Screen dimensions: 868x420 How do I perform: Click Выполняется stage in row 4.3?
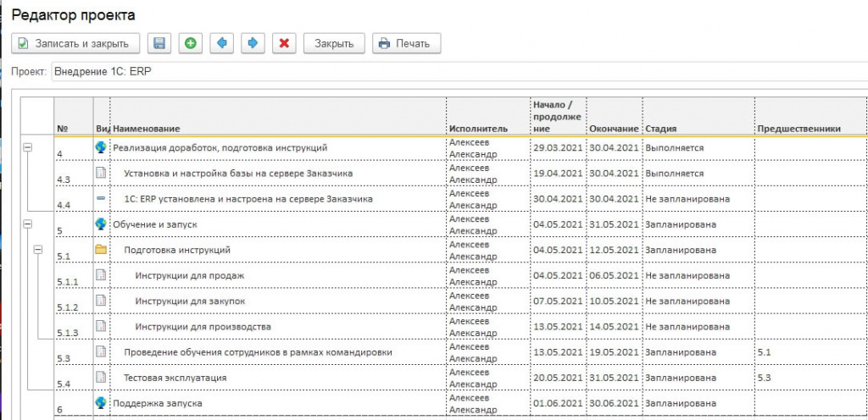coord(674,173)
